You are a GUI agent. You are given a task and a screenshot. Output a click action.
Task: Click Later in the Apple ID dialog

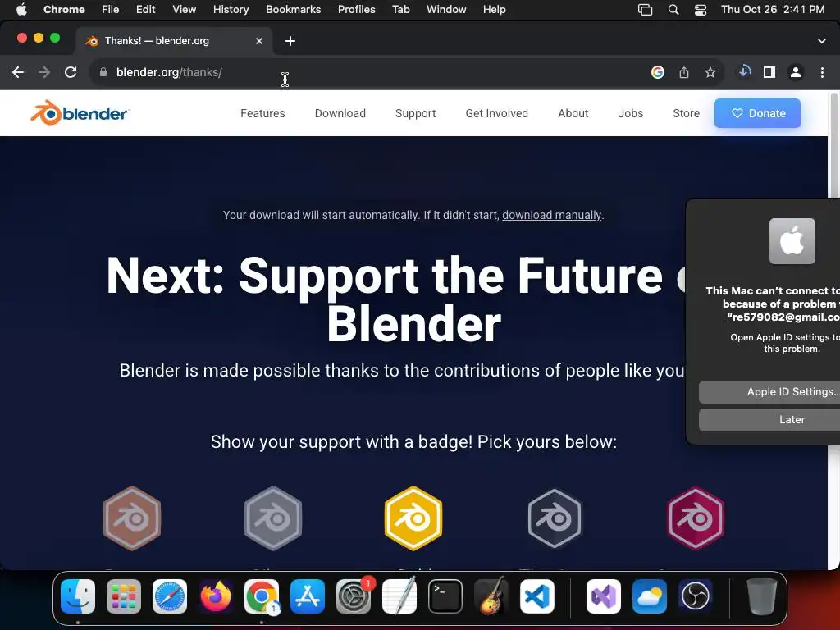click(x=769, y=420)
